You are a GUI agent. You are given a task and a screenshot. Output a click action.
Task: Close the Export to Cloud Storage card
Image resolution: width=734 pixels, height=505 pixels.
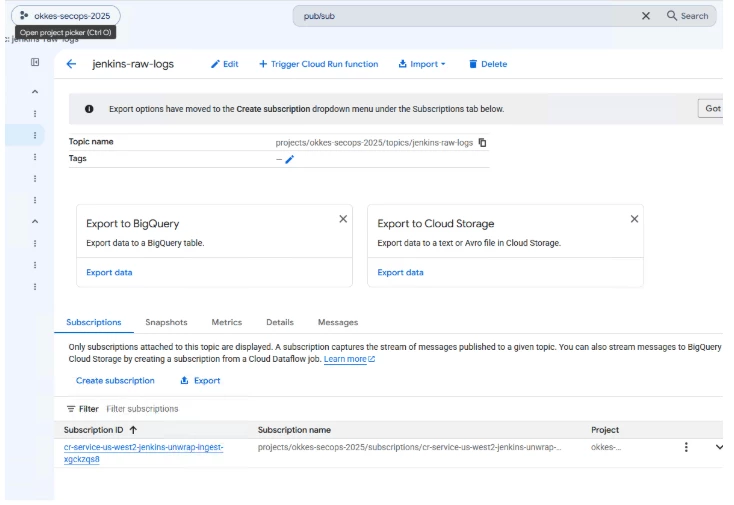pos(634,219)
